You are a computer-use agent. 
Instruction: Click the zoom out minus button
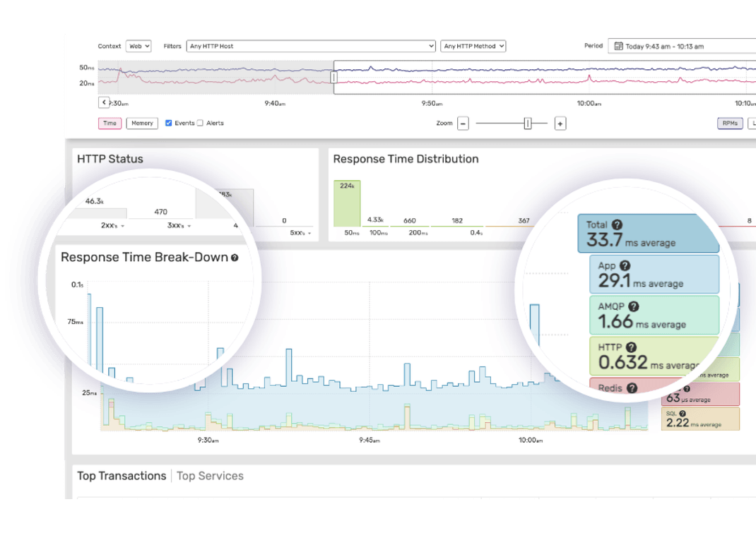point(463,124)
